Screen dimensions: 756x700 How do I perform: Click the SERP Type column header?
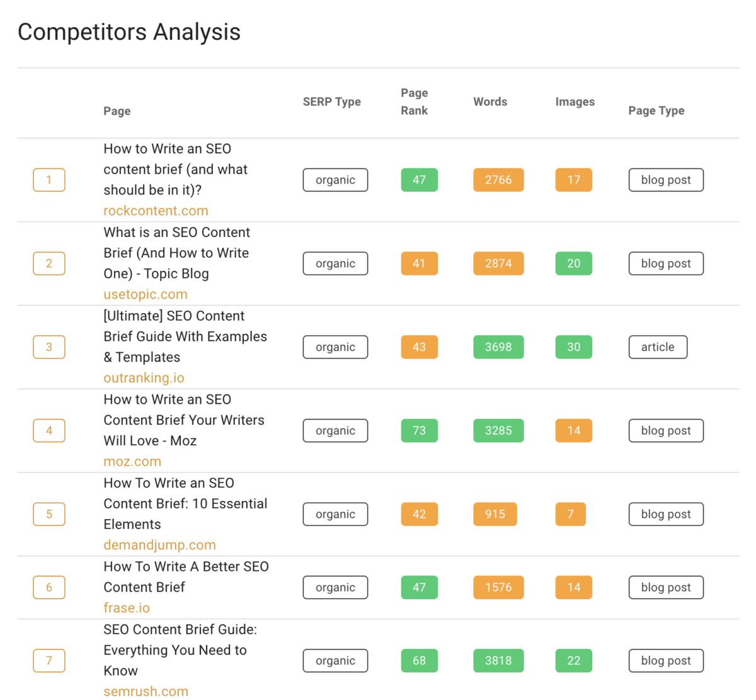coord(332,101)
